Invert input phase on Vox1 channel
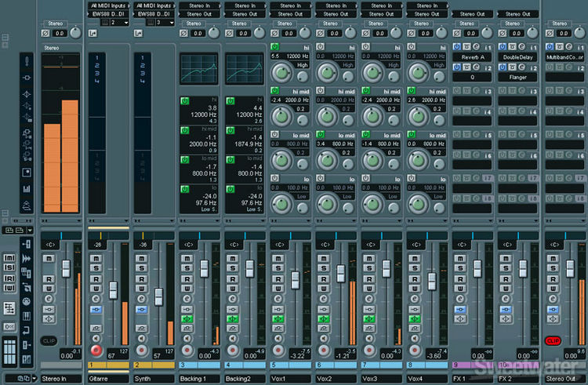 274,34
